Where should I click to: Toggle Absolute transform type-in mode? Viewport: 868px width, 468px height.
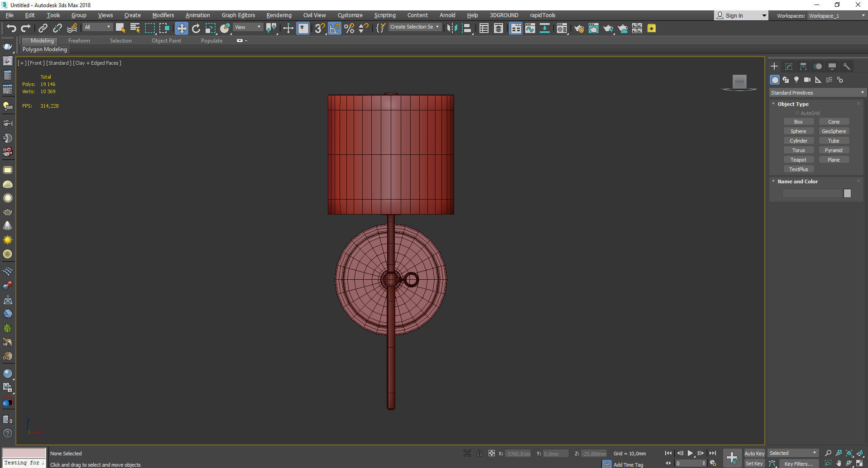[x=492, y=453]
